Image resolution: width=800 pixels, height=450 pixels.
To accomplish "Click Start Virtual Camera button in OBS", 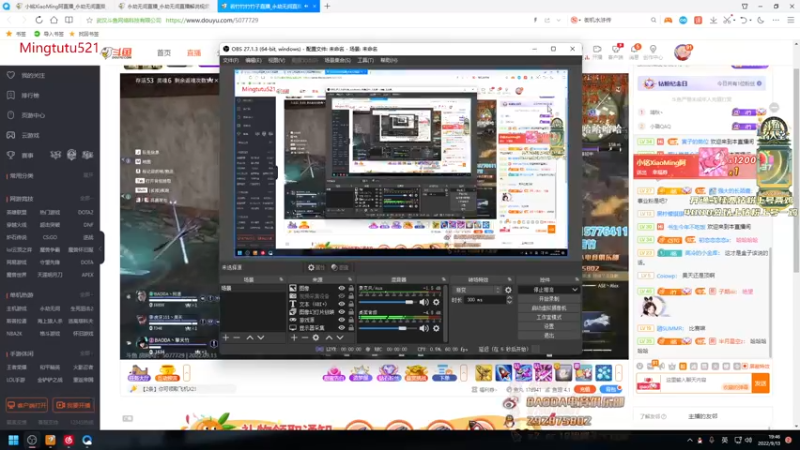I will click(x=549, y=308).
